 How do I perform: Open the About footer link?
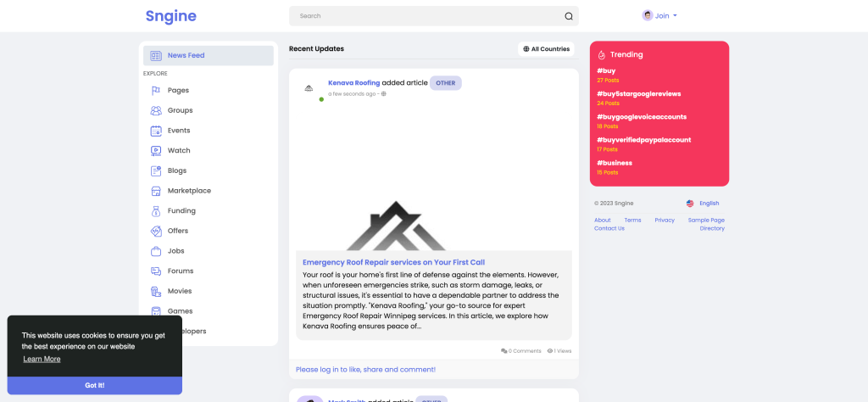coord(603,220)
